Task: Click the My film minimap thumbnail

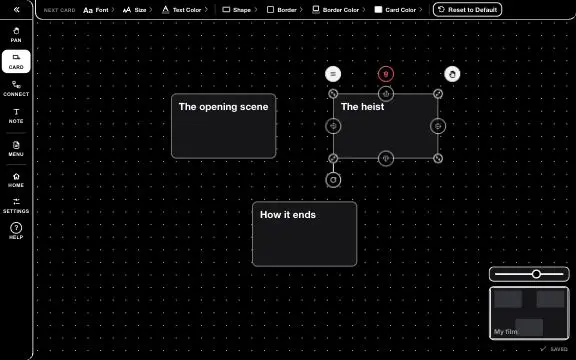Action: point(529,313)
